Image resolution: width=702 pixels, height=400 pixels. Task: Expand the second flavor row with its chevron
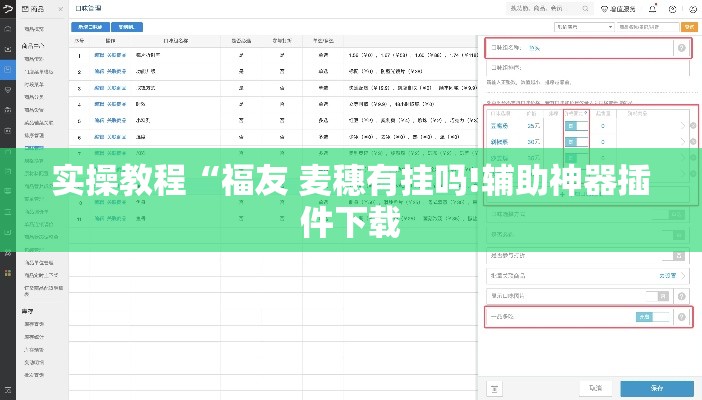683,142
